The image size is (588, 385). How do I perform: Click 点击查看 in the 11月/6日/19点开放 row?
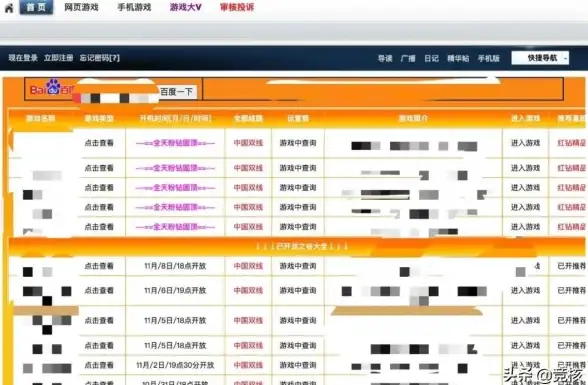[99, 290]
